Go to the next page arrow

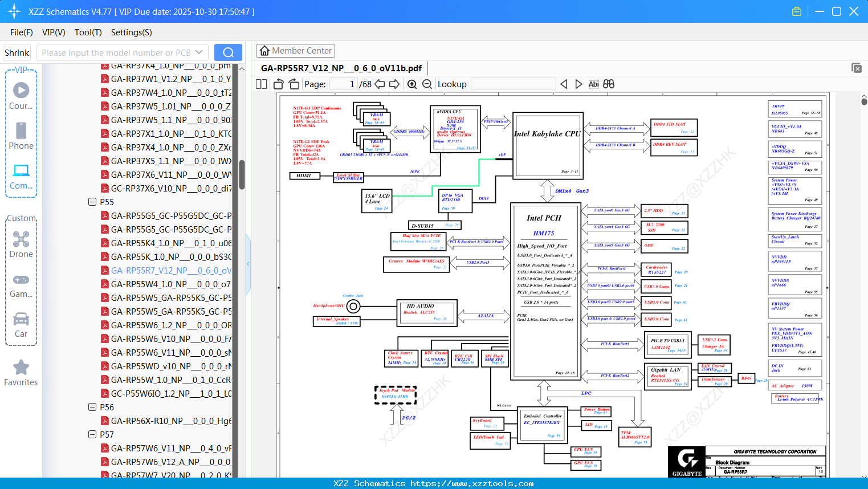point(394,84)
